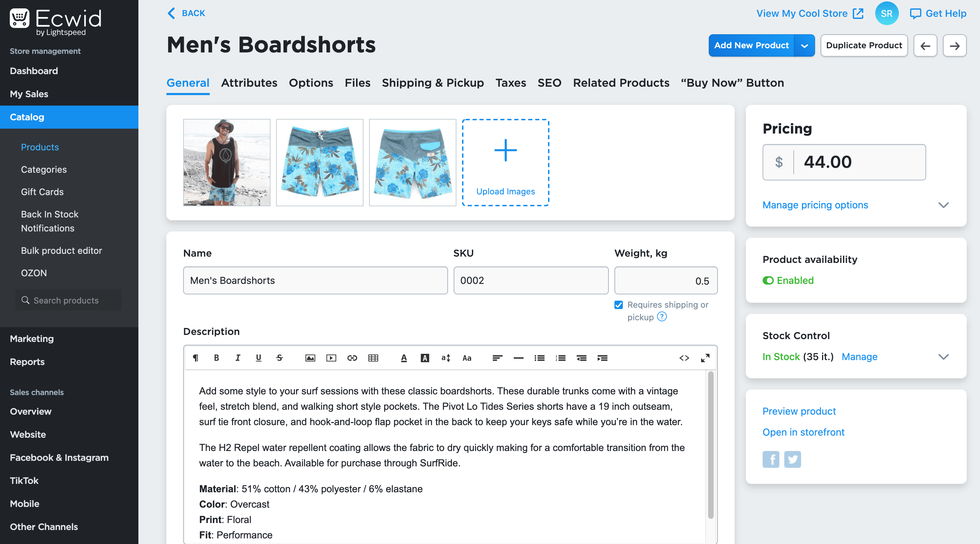Expand the Stock Control section
Screen dimensions: 980x544
click(944, 357)
